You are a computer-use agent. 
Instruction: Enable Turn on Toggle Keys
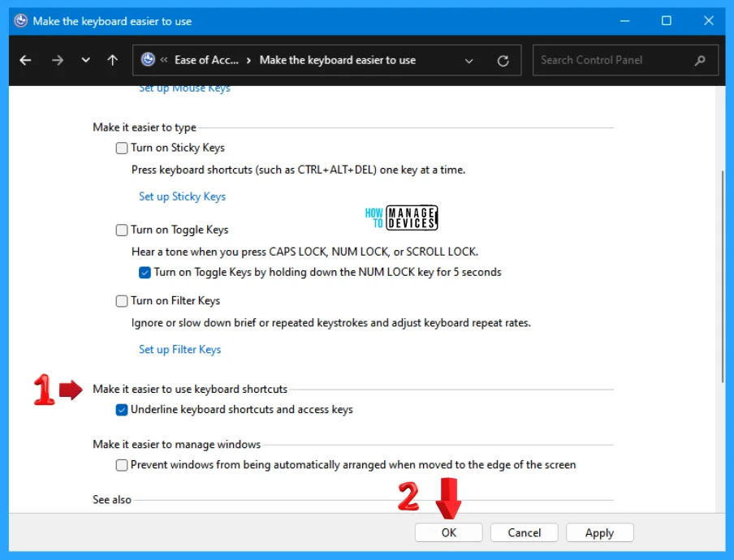tap(122, 230)
